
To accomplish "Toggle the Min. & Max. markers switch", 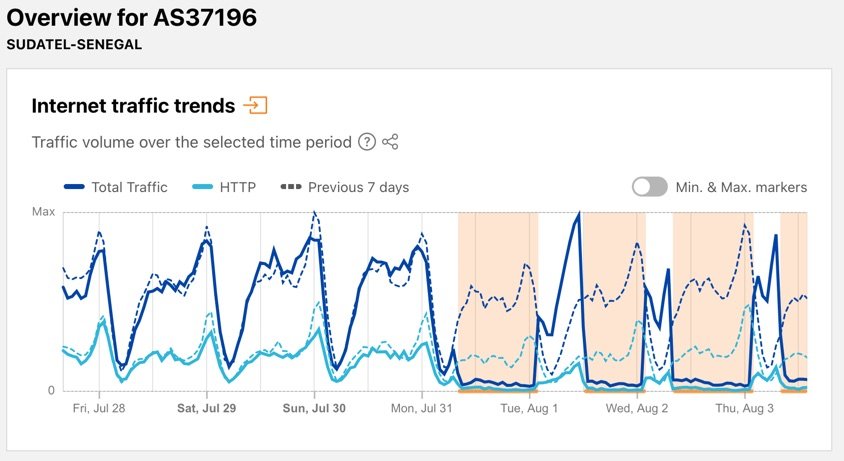I will [x=649, y=187].
